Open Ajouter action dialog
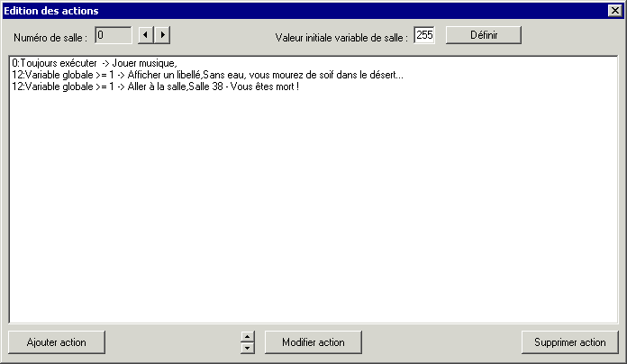 click(x=57, y=342)
